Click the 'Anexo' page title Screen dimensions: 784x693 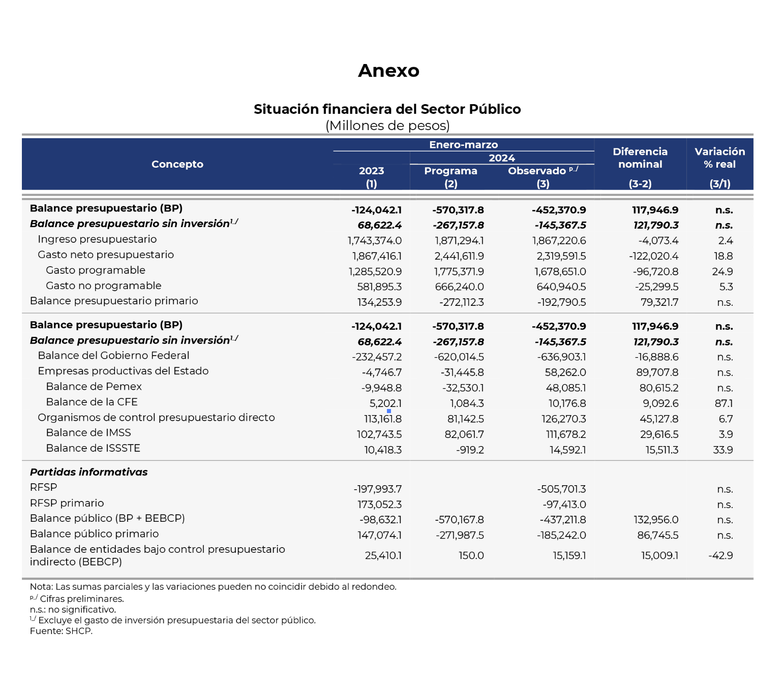click(x=389, y=71)
